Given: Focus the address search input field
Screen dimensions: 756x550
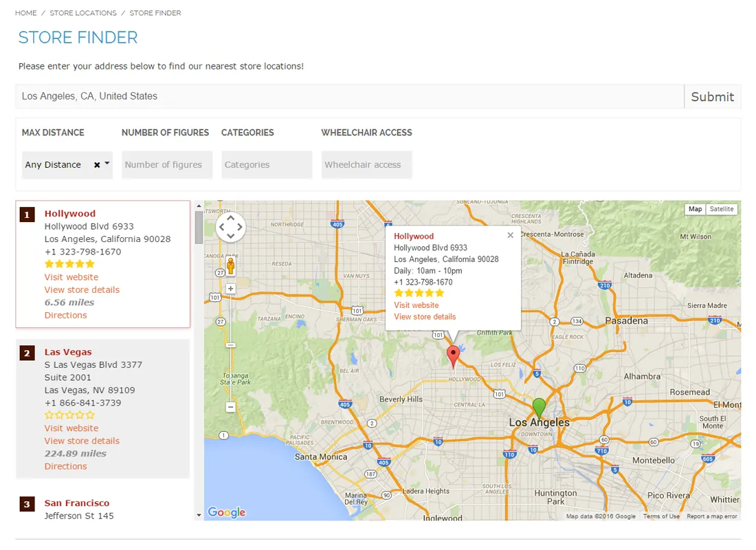Looking at the screenshot, I should pyautogui.click(x=350, y=96).
